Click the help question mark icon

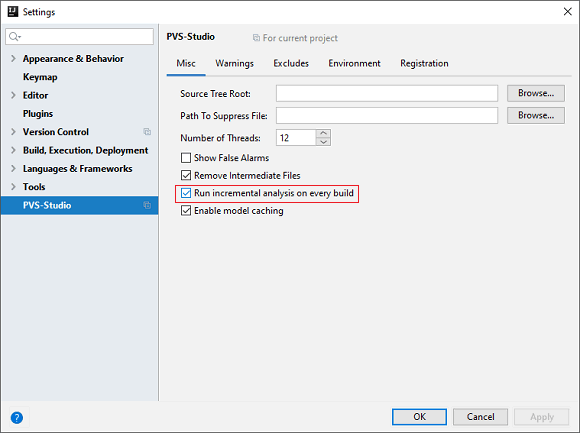pyautogui.click(x=17, y=418)
